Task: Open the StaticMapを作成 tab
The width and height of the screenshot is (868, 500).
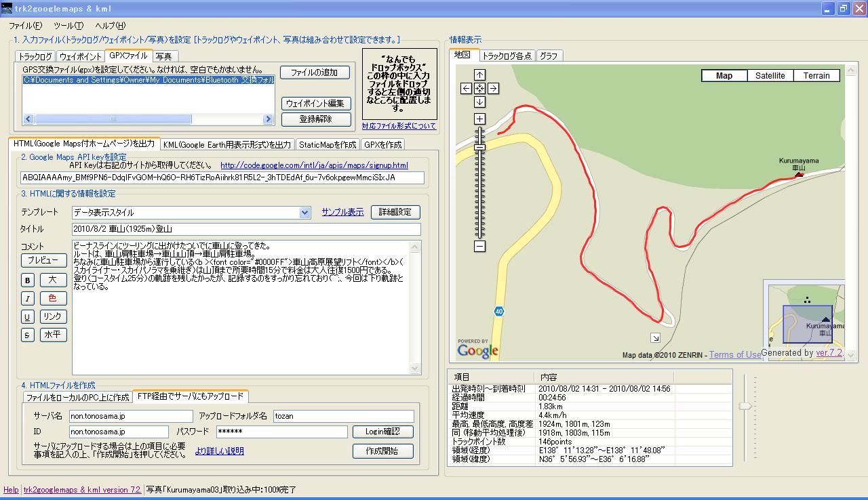Action: click(x=328, y=145)
